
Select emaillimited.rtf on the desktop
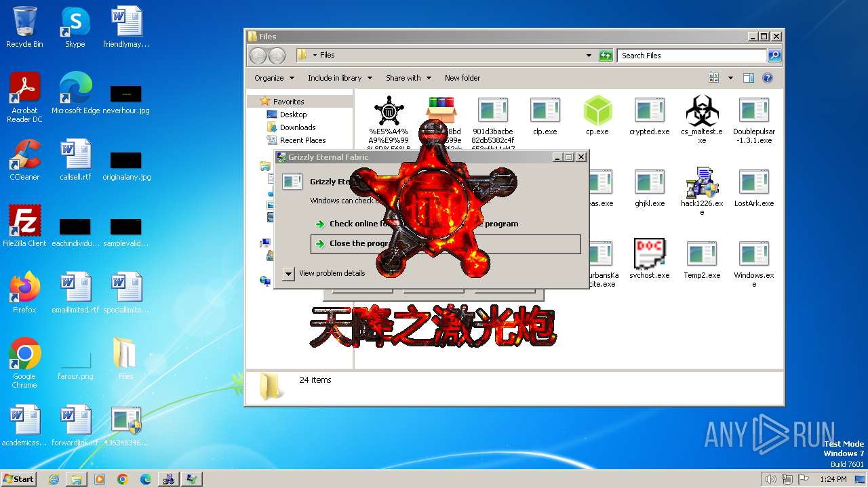click(75, 293)
